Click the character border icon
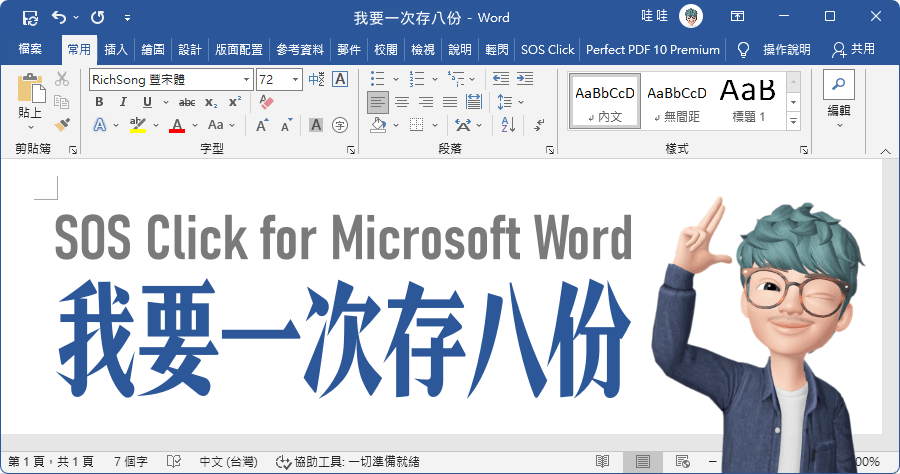Viewport: 900px width, 474px height. pos(340,79)
